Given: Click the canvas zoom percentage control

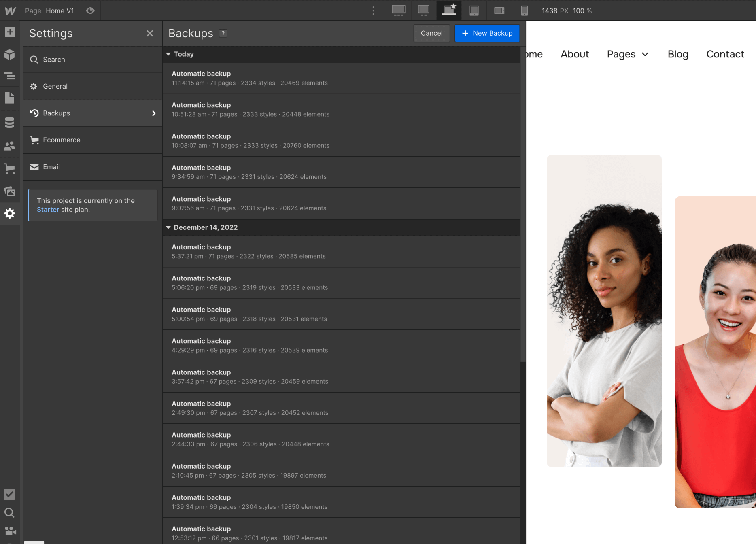Looking at the screenshot, I should [583, 11].
